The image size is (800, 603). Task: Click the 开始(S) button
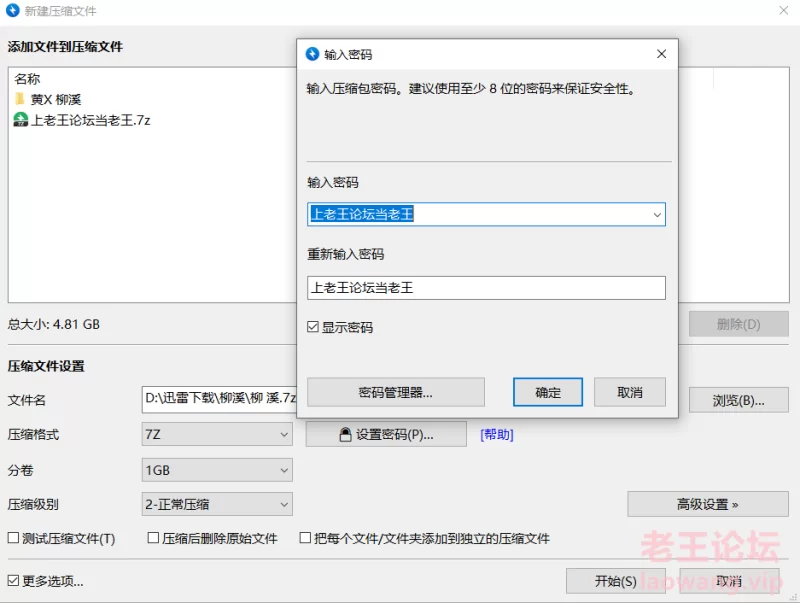coord(615,581)
